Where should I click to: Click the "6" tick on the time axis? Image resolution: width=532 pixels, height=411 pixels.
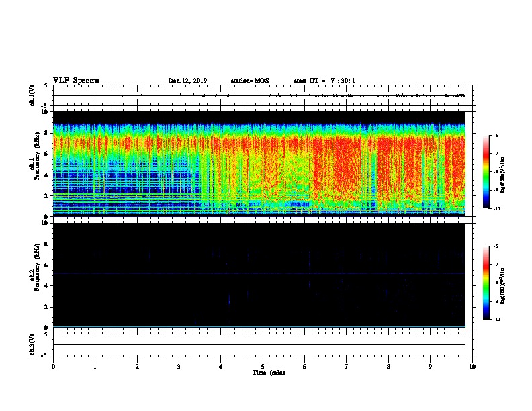(x=304, y=366)
